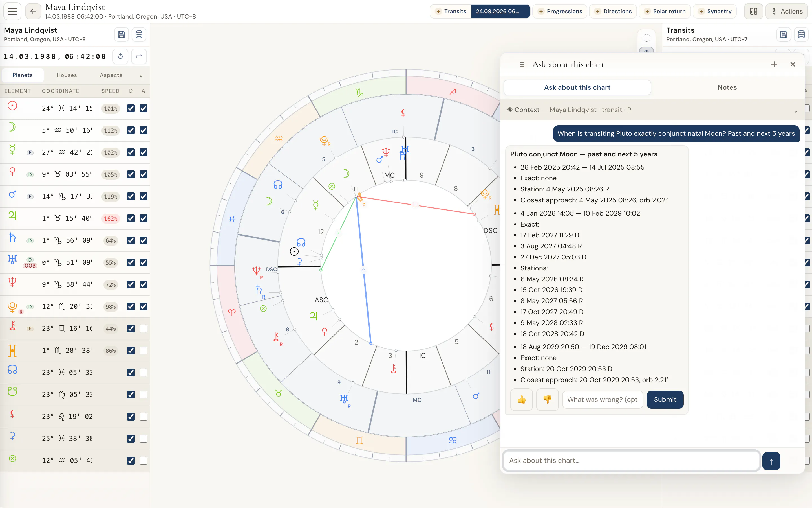This screenshot has height=508, width=812.
Task: Send the chart question with arrow button
Action: pos(771,461)
